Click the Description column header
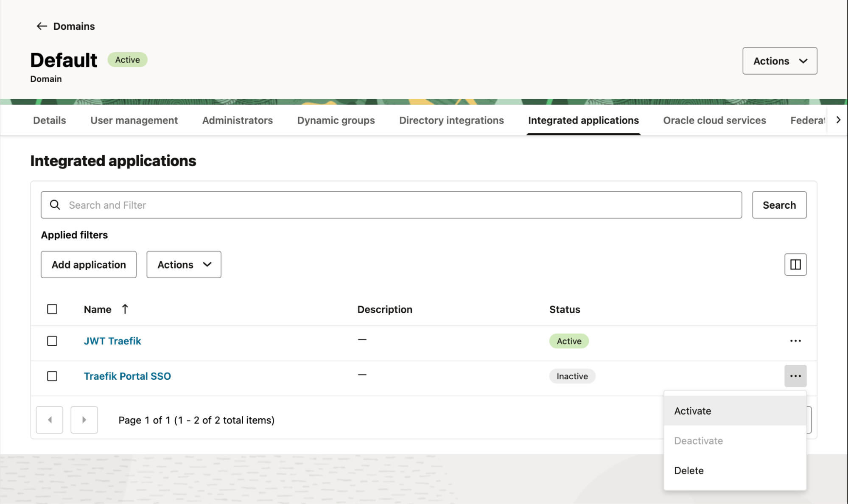This screenshot has width=848, height=504. 385,310
